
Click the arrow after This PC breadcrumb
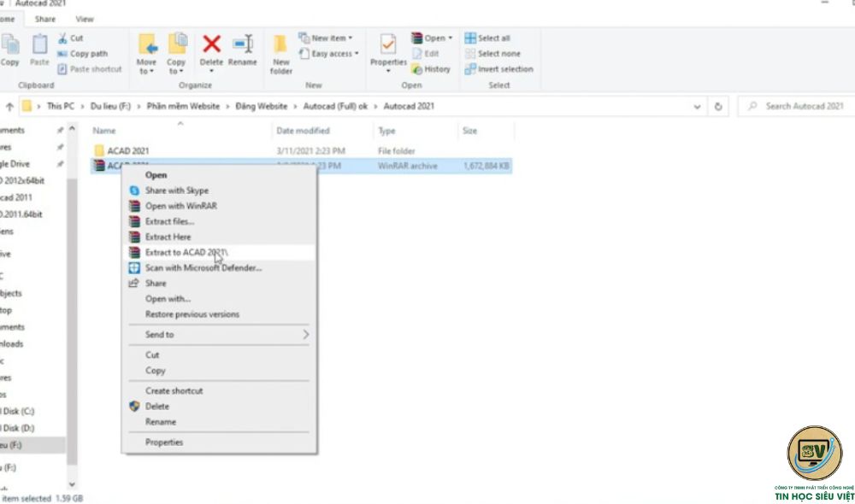[82, 106]
